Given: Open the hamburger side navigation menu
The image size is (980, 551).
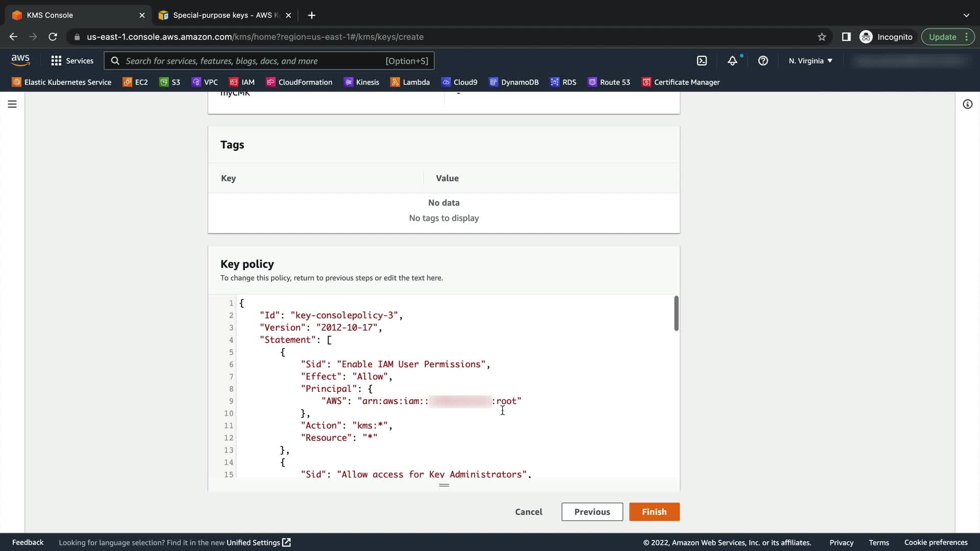Looking at the screenshot, I should tap(12, 104).
